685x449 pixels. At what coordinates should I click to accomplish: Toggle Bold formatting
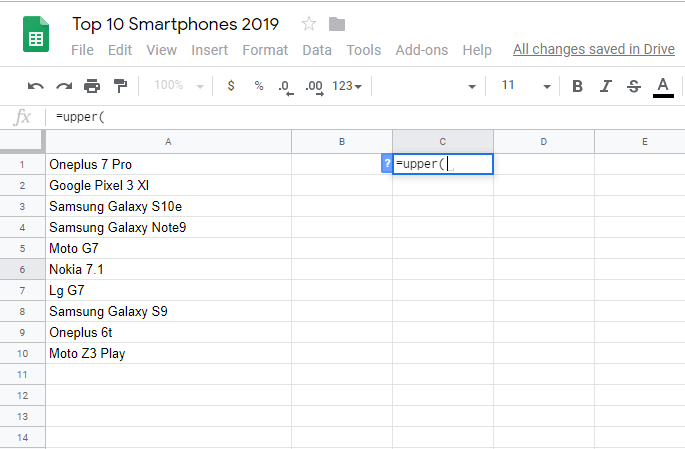[x=578, y=86]
